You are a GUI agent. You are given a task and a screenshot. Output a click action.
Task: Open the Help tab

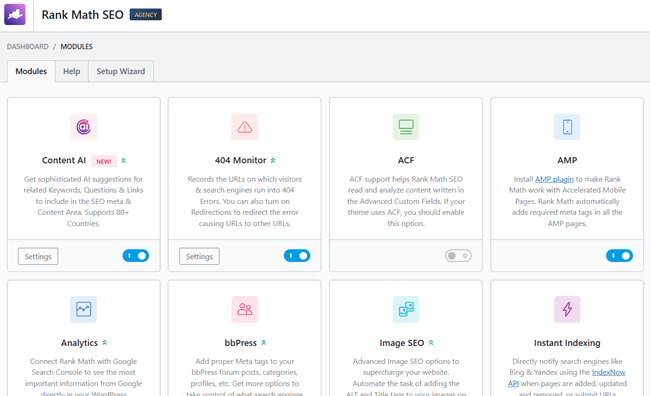(x=72, y=71)
